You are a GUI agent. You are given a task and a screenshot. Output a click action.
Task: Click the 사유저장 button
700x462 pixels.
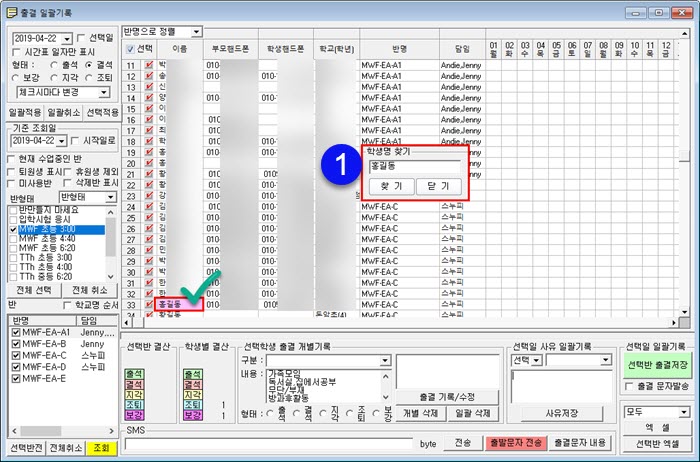[562, 413]
